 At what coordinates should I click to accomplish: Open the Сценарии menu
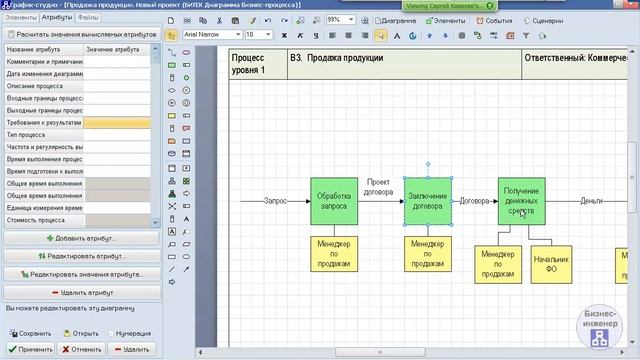[x=543, y=21]
